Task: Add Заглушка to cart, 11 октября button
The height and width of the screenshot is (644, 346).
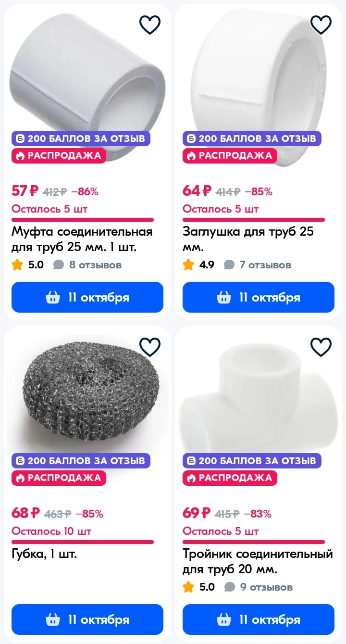Action: tap(259, 297)
